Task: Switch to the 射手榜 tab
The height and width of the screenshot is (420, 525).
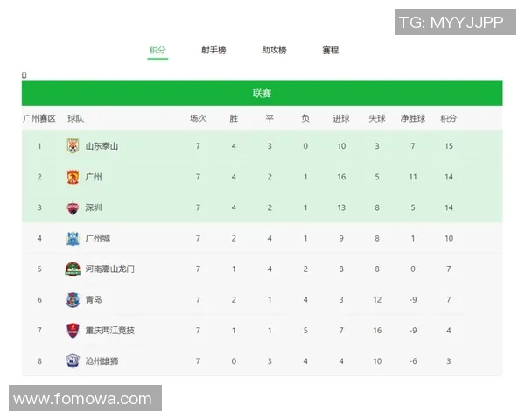Action: [213, 51]
